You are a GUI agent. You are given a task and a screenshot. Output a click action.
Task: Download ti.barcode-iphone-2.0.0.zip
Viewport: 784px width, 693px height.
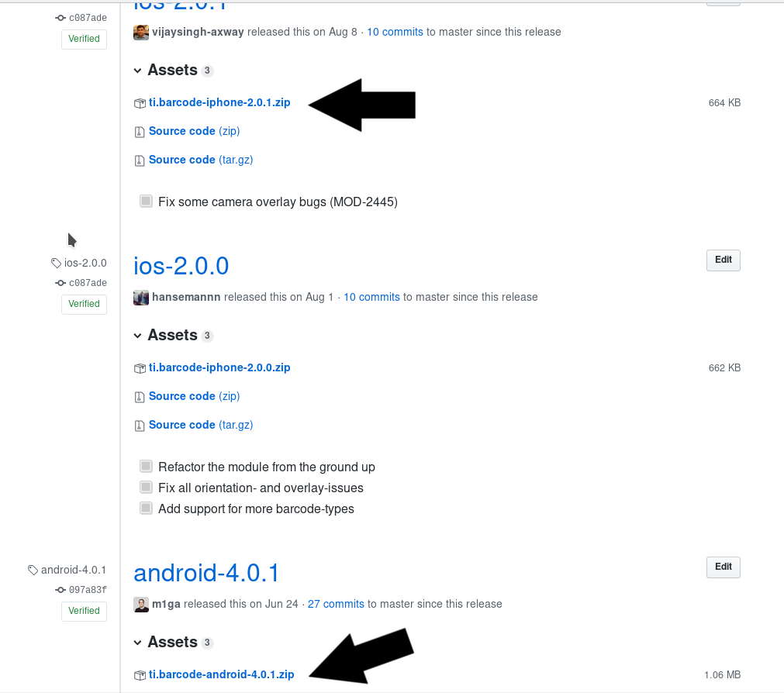pos(219,367)
